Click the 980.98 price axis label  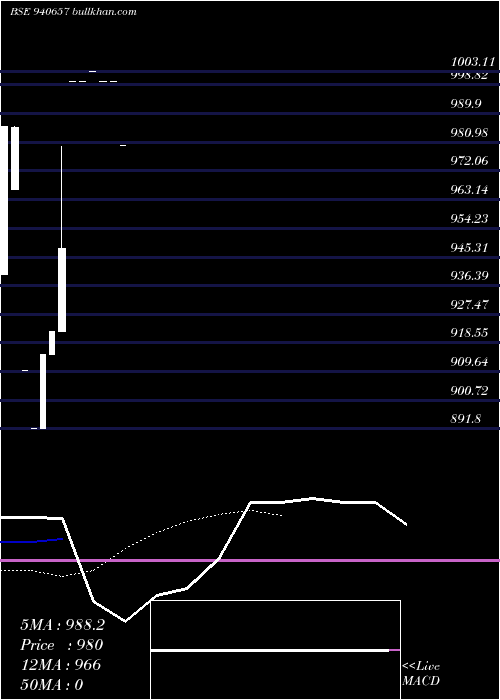pyautogui.click(x=469, y=133)
